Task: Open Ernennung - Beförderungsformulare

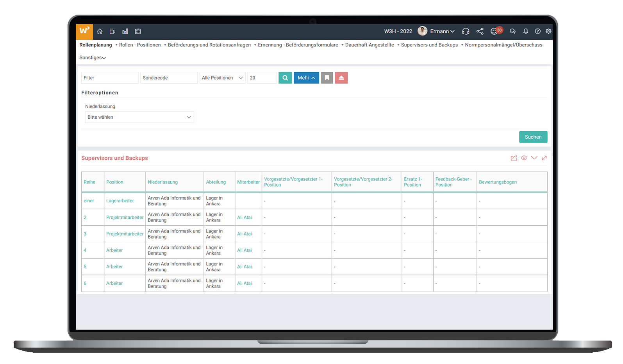Action: click(x=298, y=45)
